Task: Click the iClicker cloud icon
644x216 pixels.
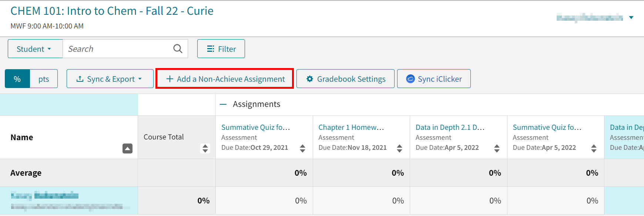Action: click(x=410, y=78)
